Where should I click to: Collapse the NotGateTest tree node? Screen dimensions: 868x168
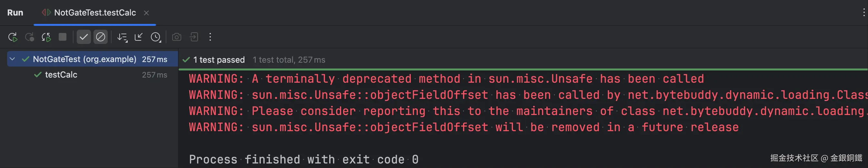[x=13, y=59]
